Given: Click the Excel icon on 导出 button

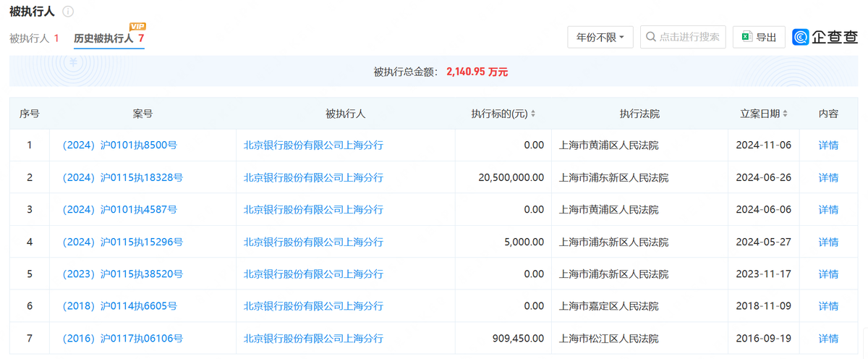Looking at the screenshot, I should coord(746,37).
